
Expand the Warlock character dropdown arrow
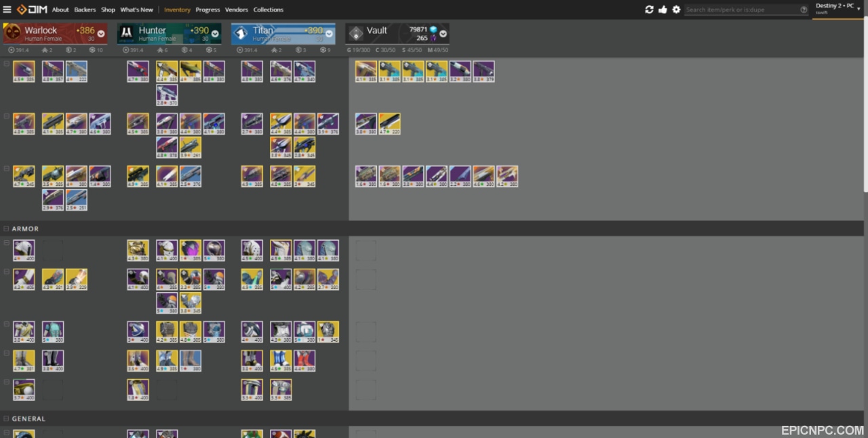(x=101, y=33)
